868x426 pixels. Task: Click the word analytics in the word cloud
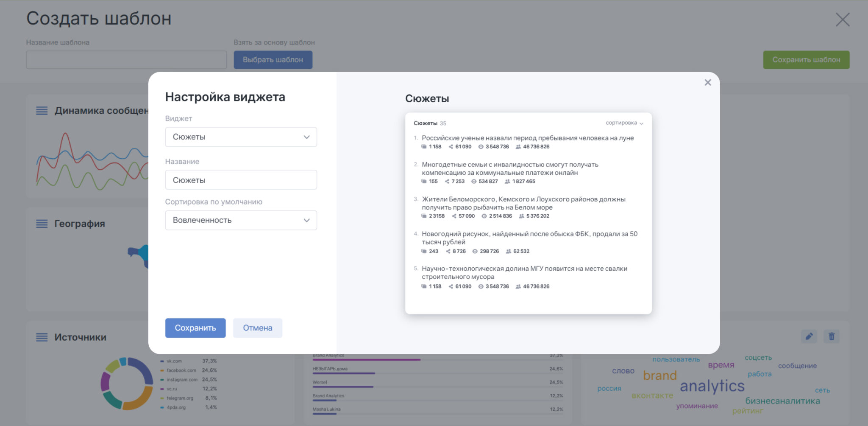tap(712, 386)
